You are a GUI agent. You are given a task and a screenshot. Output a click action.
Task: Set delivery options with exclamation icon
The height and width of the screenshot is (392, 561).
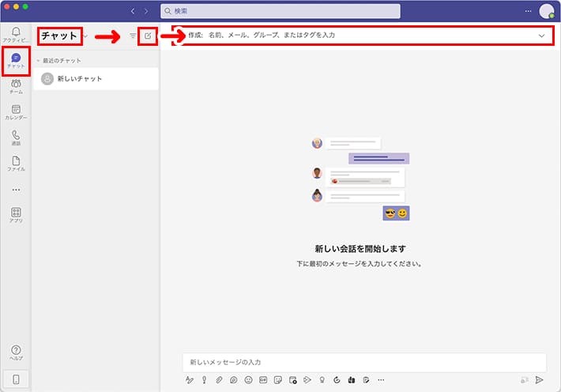(205, 380)
